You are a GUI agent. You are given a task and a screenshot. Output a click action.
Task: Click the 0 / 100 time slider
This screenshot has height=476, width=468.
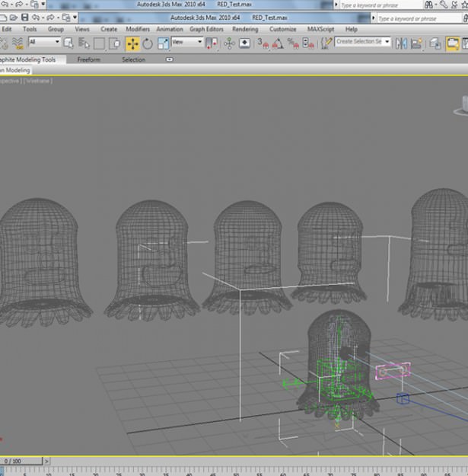click(x=21, y=461)
